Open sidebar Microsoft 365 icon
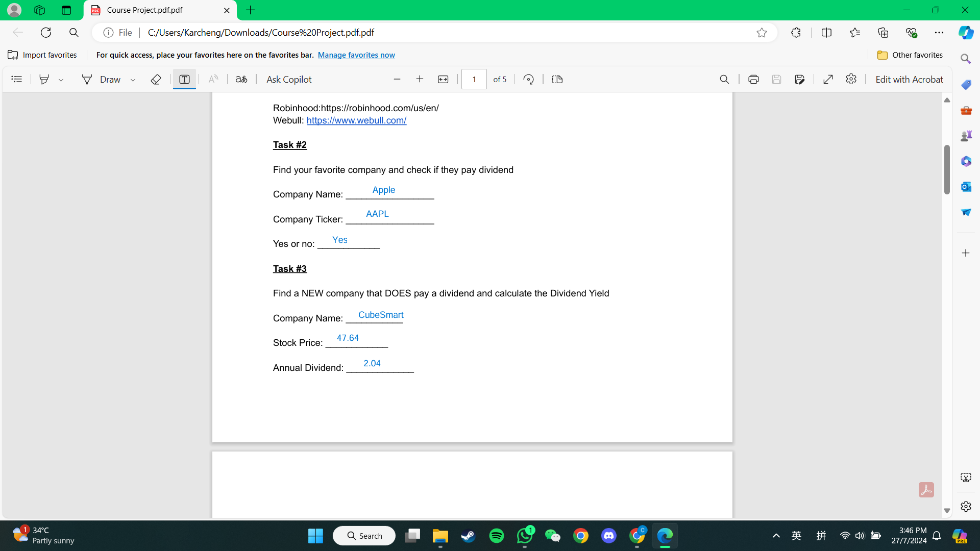The height and width of the screenshot is (551, 980). (966, 161)
